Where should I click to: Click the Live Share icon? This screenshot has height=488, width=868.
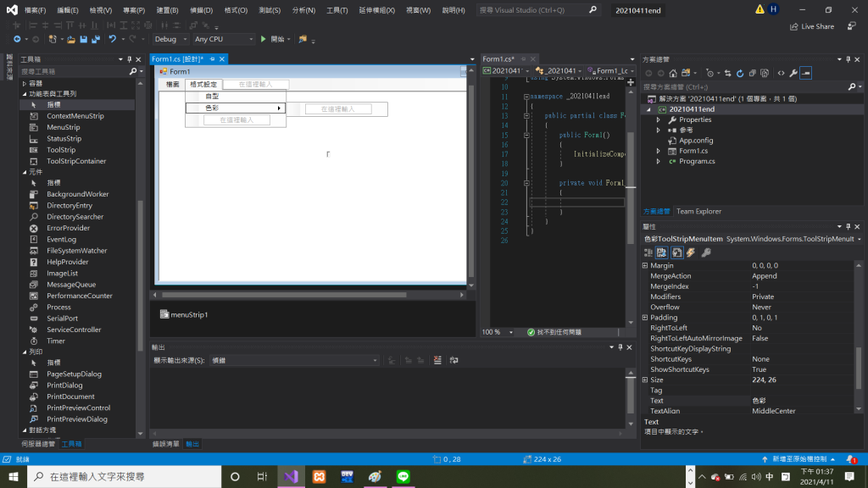pyautogui.click(x=793, y=26)
